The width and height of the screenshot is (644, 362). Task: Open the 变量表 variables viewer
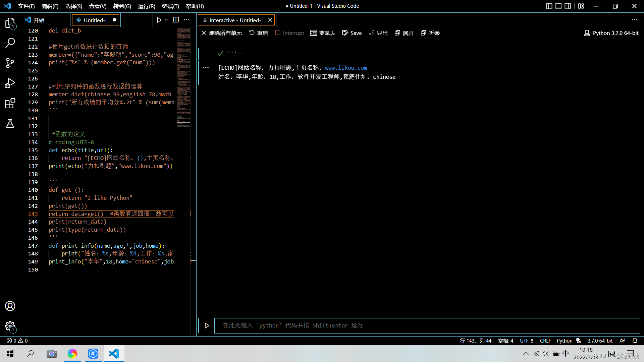pyautogui.click(x=323, y=33)
